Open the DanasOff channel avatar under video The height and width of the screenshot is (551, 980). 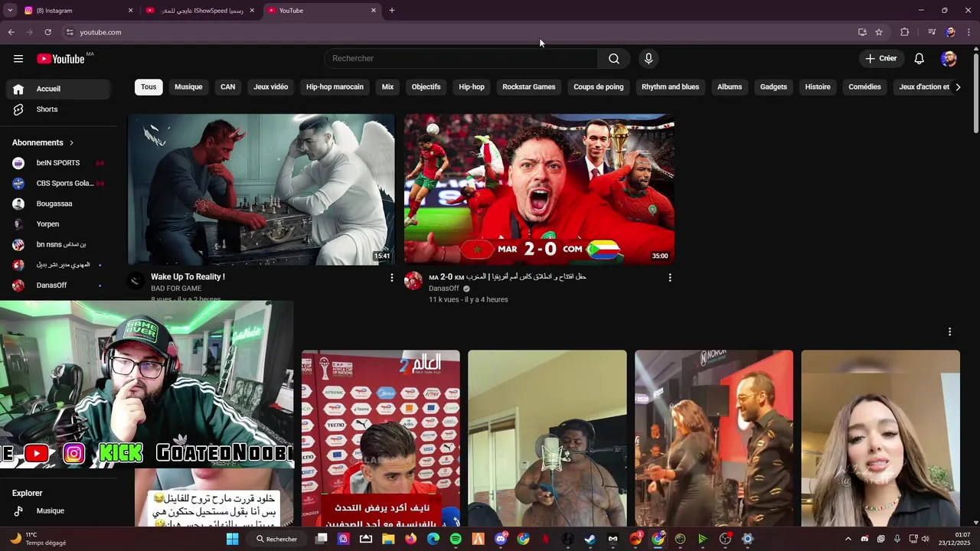413,281
